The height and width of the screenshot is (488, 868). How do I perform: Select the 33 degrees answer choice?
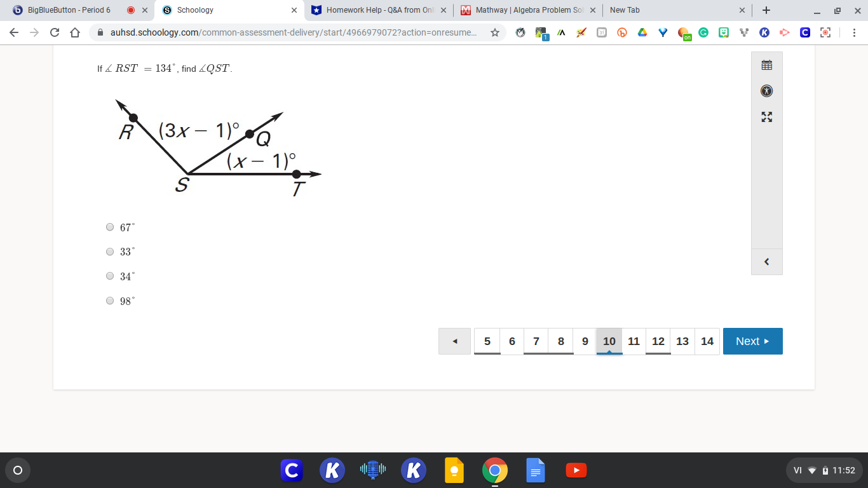[x=110, y=251]
